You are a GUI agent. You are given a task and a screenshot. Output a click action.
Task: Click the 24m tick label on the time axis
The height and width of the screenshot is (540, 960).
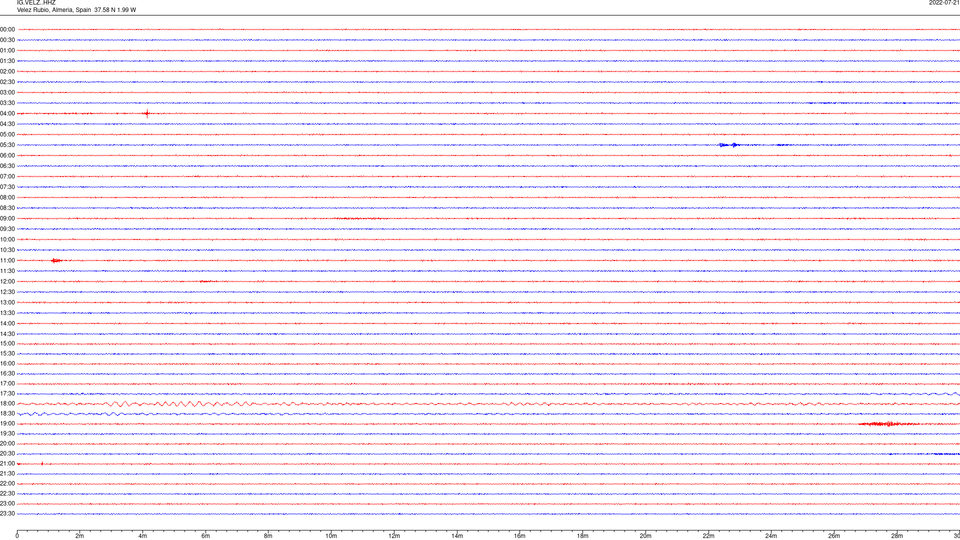coord(771,536)
